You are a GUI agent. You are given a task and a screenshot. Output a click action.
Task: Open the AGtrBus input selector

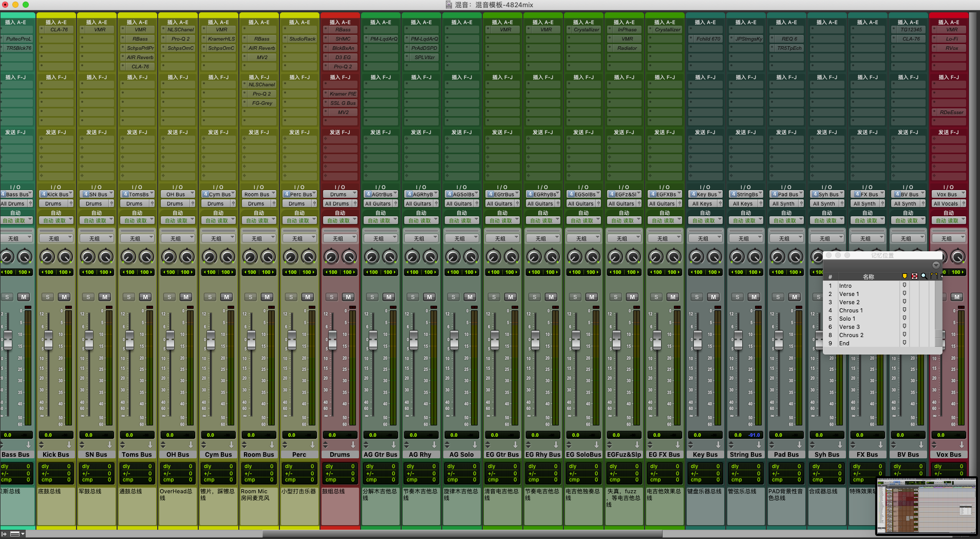[x=381, y=194]
